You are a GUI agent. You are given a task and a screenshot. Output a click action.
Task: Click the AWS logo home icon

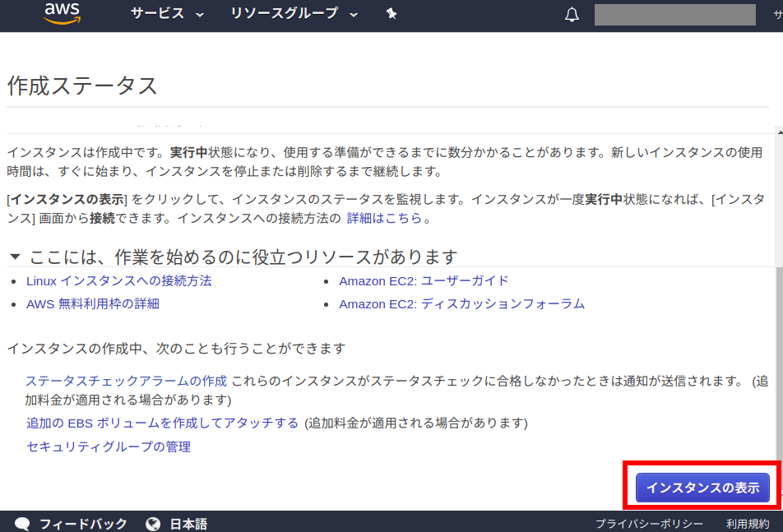62,14
